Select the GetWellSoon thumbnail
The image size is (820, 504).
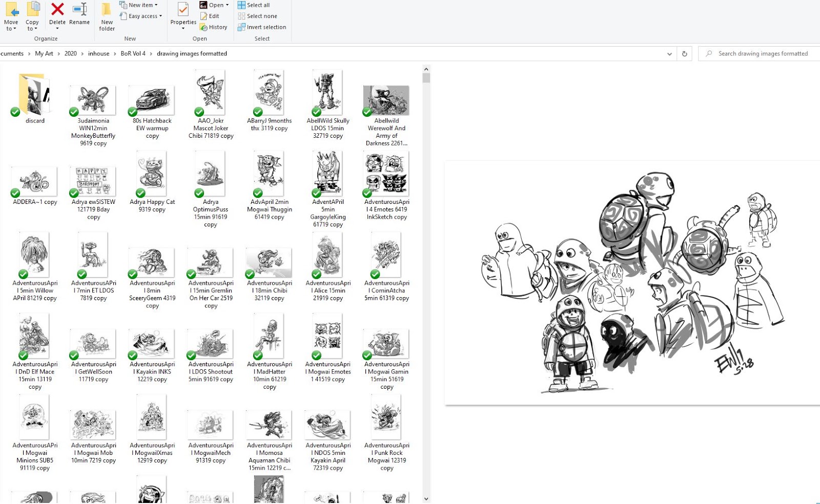point(93,344)
